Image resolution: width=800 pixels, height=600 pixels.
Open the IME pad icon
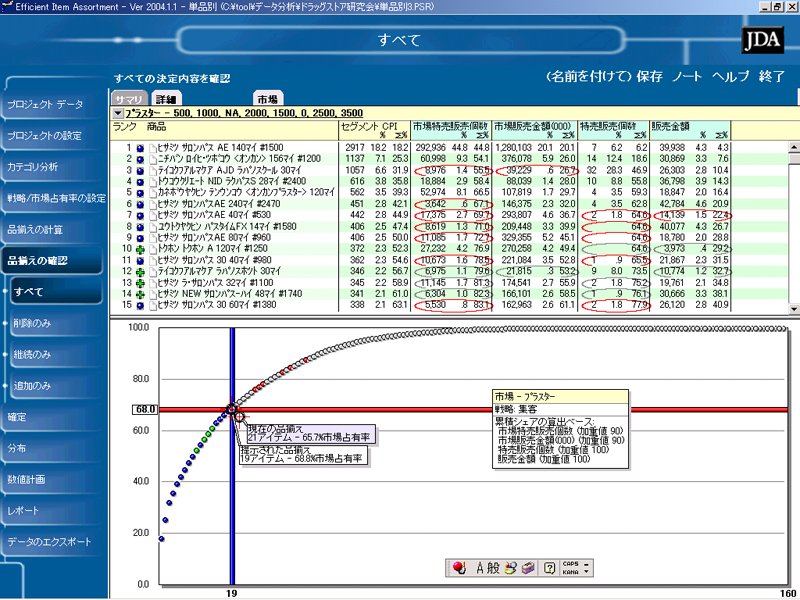[x=510, y=568]
